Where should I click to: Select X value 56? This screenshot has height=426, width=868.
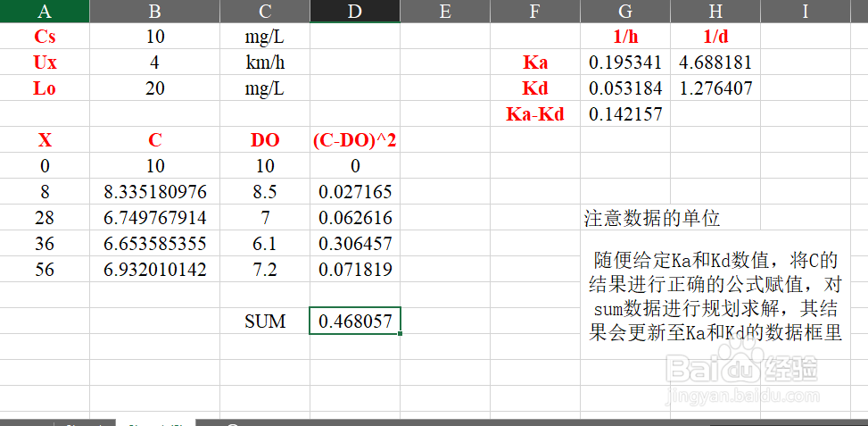point(45,269)
